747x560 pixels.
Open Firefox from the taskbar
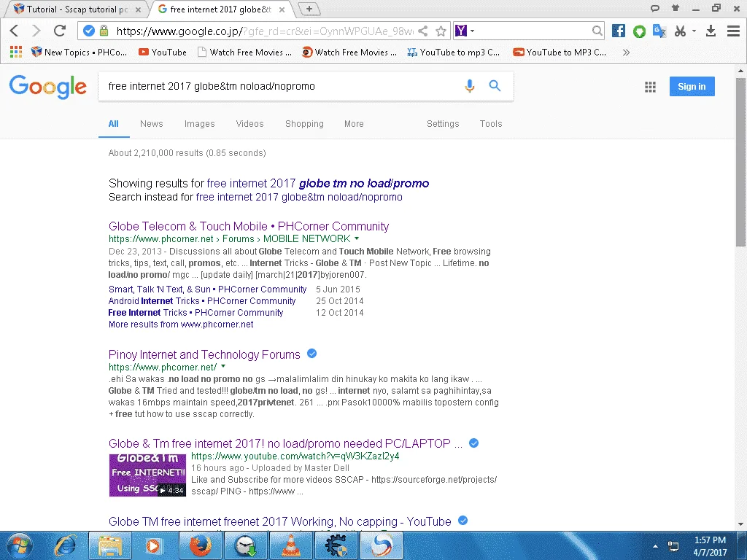point(201,545)
